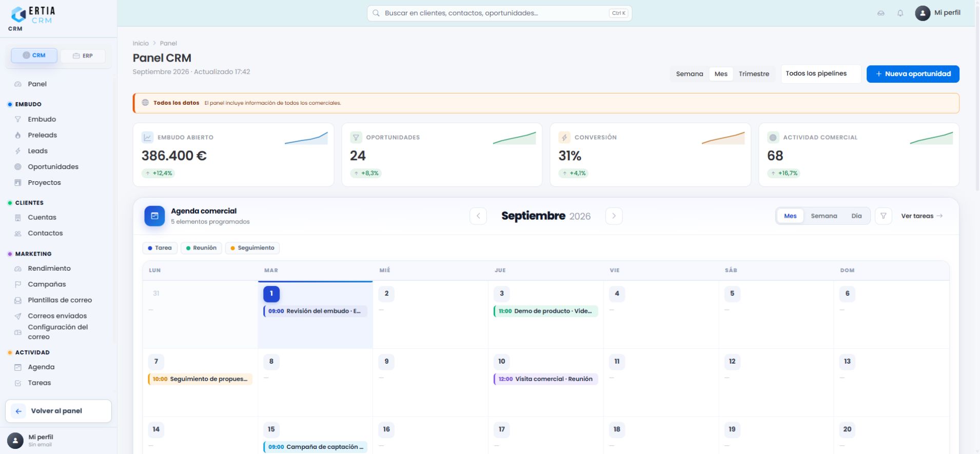This screenshot has width=980, height=454.
Task: Click the Rendimiento gauge icon
Action: tap(18, 269)
